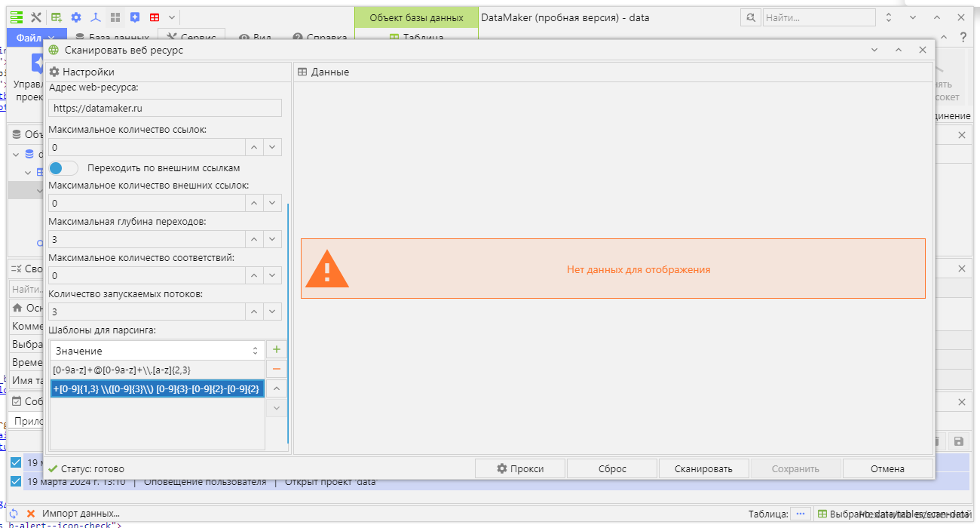Screen dimensions: 980x528
Task: Click the settings panel vertical scrollbar
Action: [x=288, y=323]
